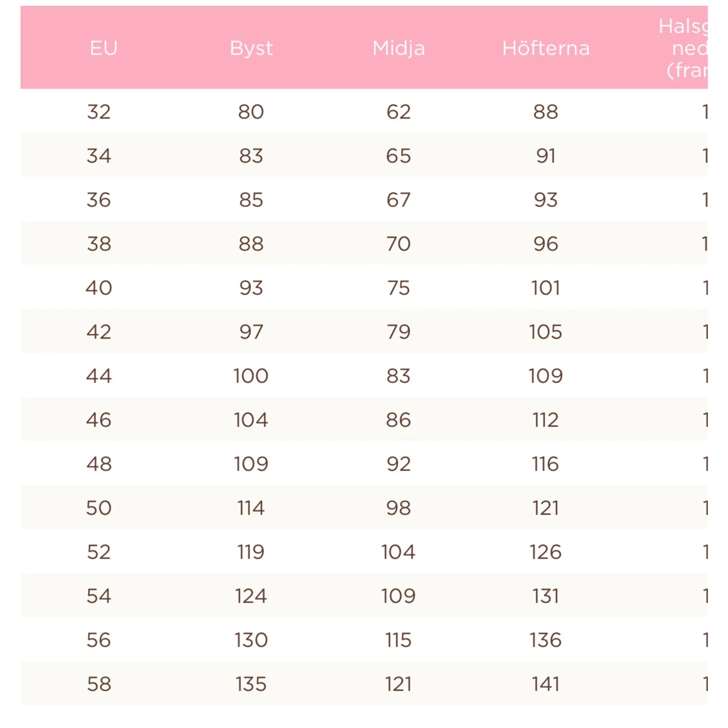Select EU size 32 cell
This screenshot has height=728, width=728.
pyautogui.click(x=99, y=112)
